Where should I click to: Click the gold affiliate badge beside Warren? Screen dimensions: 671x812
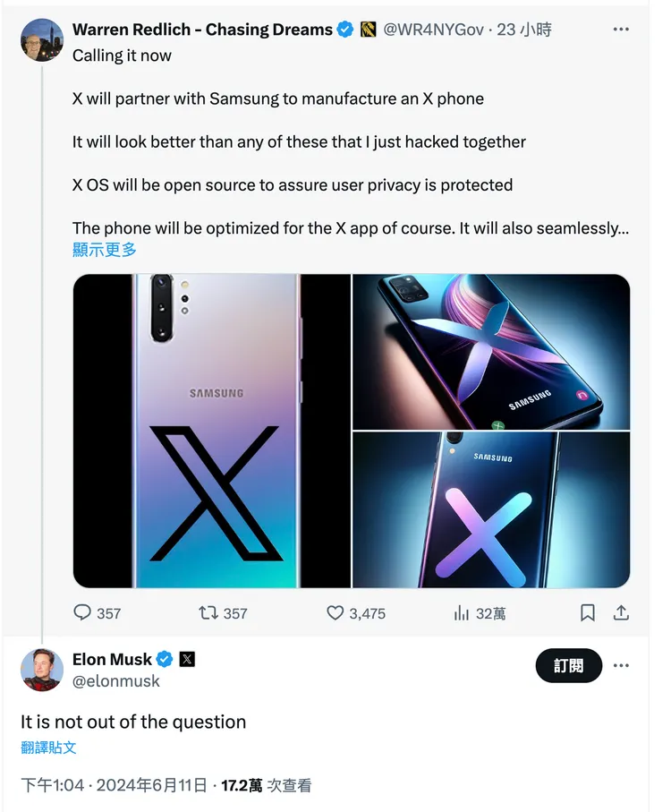click(369, 30)
